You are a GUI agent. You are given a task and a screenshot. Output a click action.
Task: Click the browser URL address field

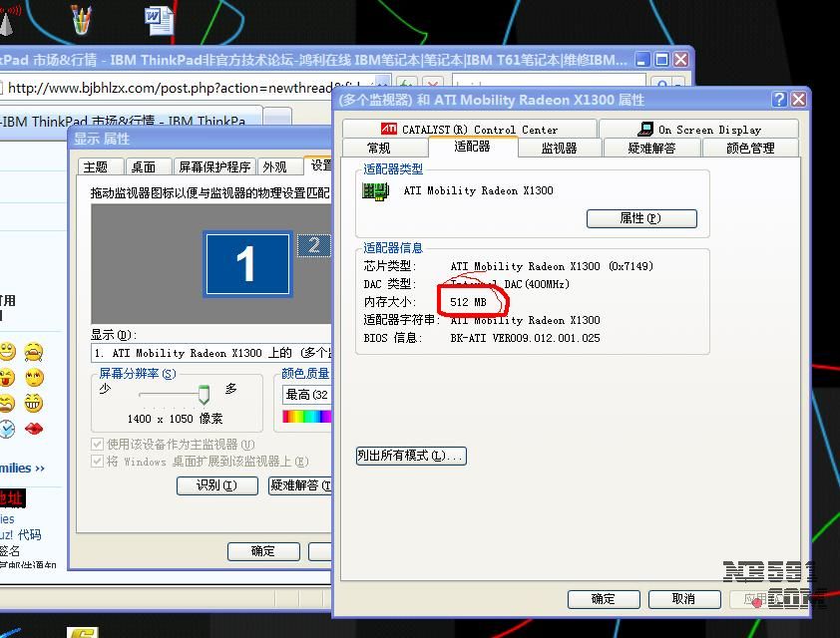pyautogui.click(x=190, y=88)
